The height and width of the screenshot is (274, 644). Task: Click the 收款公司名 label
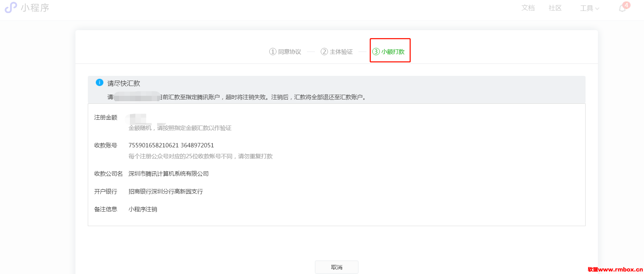[108, 173]
